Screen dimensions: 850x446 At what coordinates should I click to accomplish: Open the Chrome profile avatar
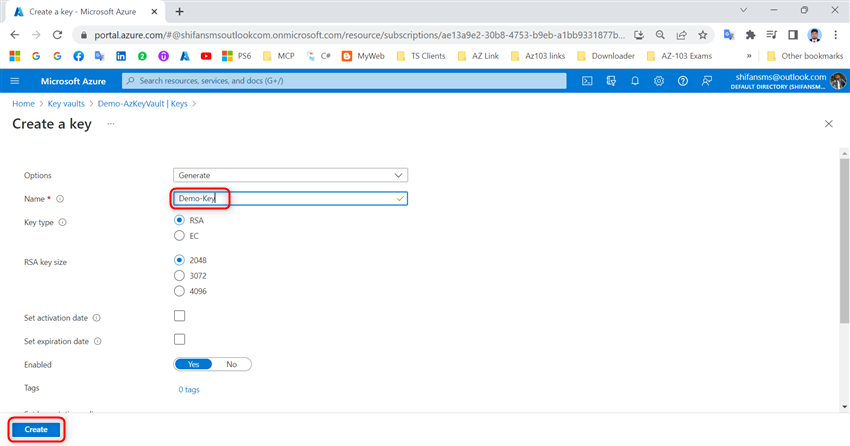[x=814, y=35]
